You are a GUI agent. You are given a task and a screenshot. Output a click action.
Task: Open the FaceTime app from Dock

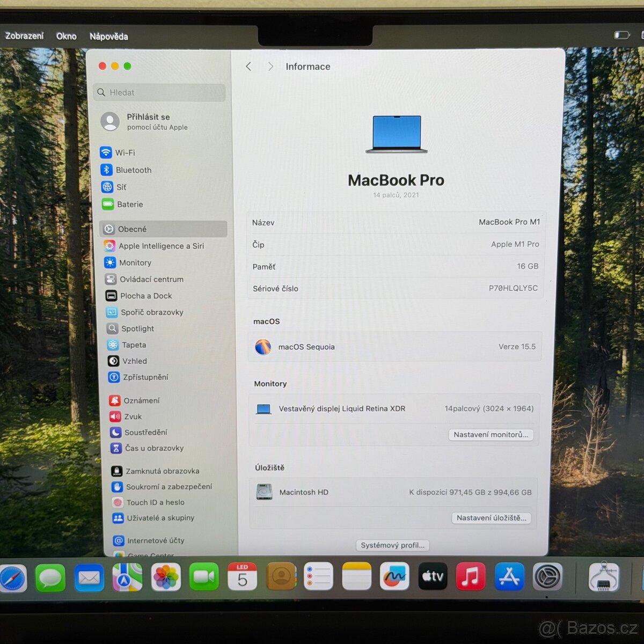point(204,576)
